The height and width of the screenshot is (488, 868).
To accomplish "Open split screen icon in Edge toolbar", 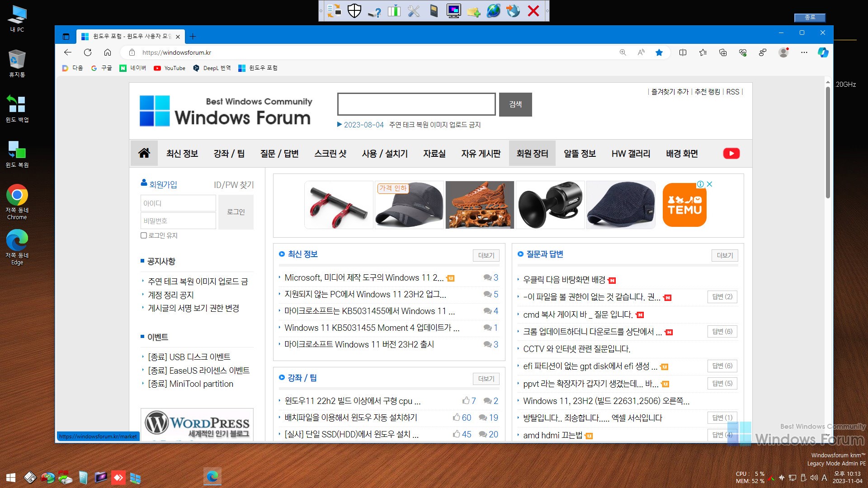I will click(683, 52).
